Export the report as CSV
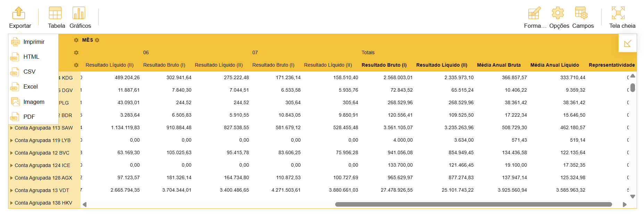 coord(33,72)
